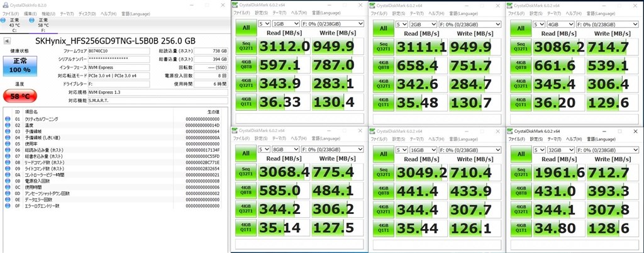Click status circle for 予備領域 (しきい値) row

[8, 138]
